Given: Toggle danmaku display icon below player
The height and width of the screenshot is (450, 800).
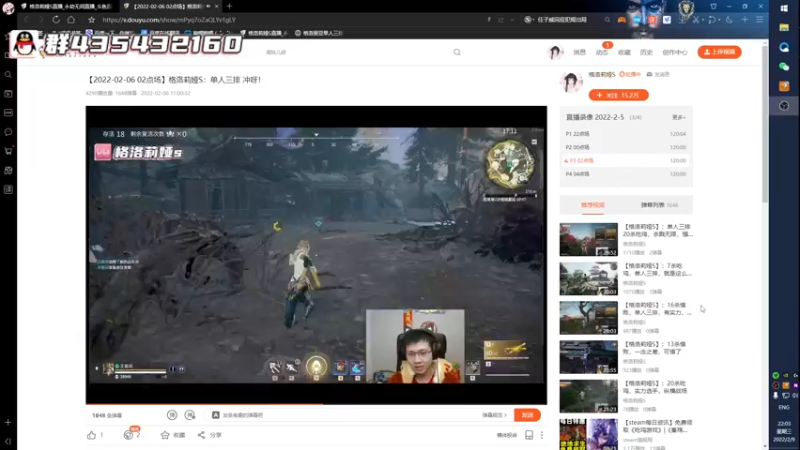Looking at the screenshot, I should click(172, 415).
